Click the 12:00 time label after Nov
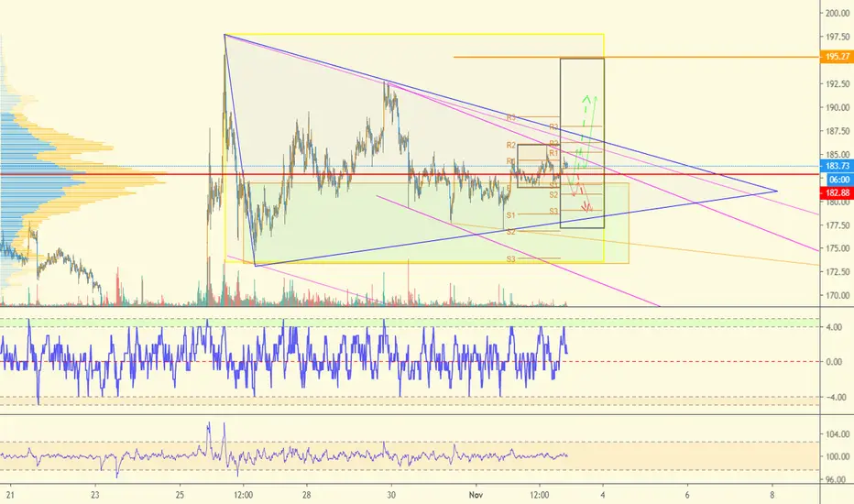Screen dimensions: 854x504 tap(539, 495)
